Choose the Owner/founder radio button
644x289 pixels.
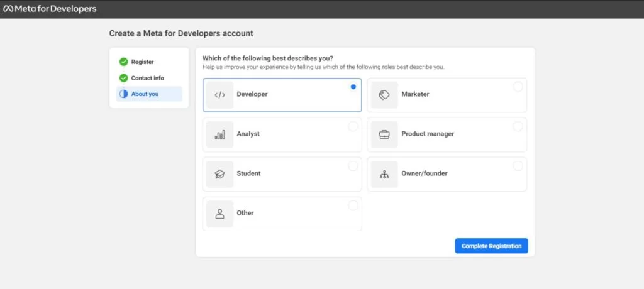point(518,166)
